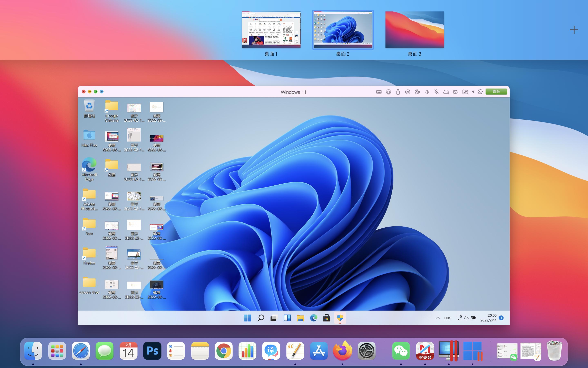
Task: Open the network globe icon in Parallels toolbar
Action: [417, 92]
